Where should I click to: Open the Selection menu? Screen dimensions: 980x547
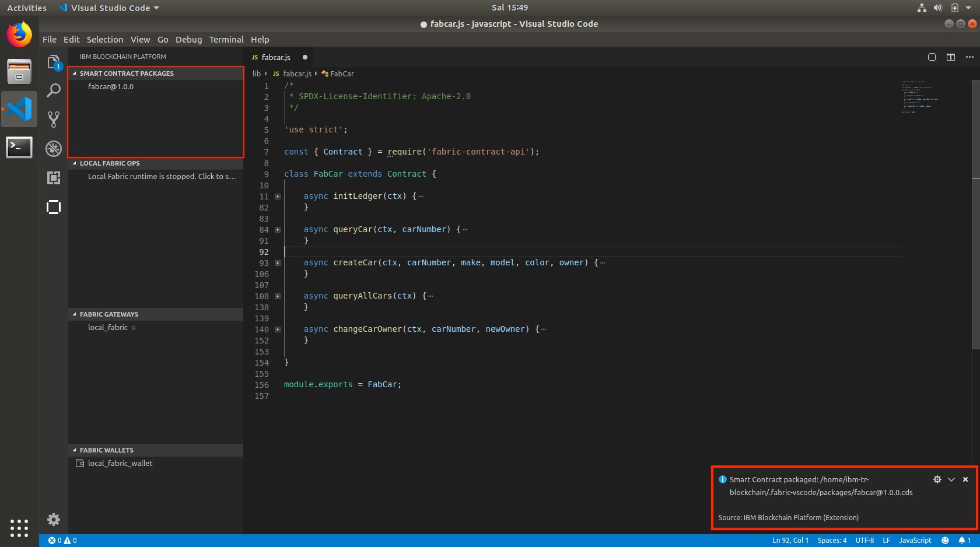[105, 40]
